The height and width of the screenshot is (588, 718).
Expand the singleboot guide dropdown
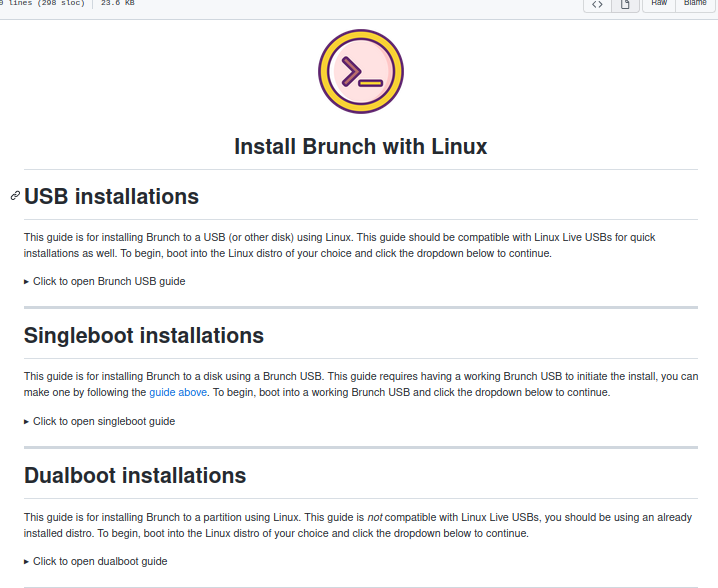click(x=99, y=421)
